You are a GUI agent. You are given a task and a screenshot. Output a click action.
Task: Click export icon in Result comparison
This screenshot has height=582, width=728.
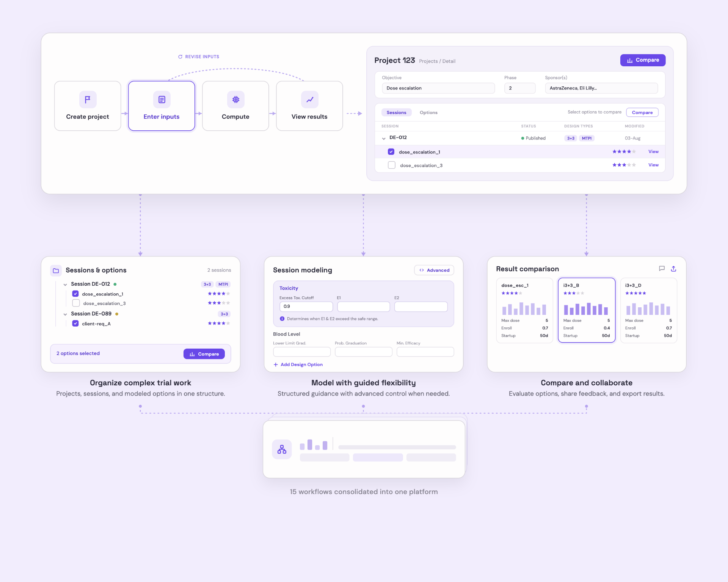673,269
